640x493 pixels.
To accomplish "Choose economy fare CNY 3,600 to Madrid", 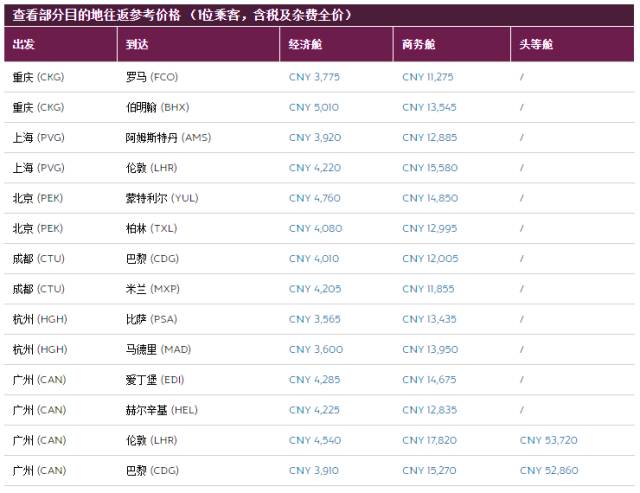I will tap(316, 349).
